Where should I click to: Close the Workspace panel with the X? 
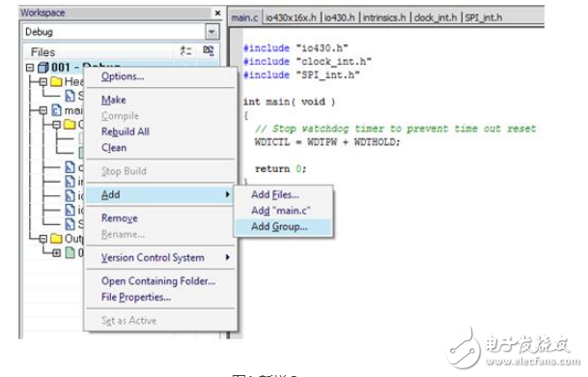click(x=217, y=13)
